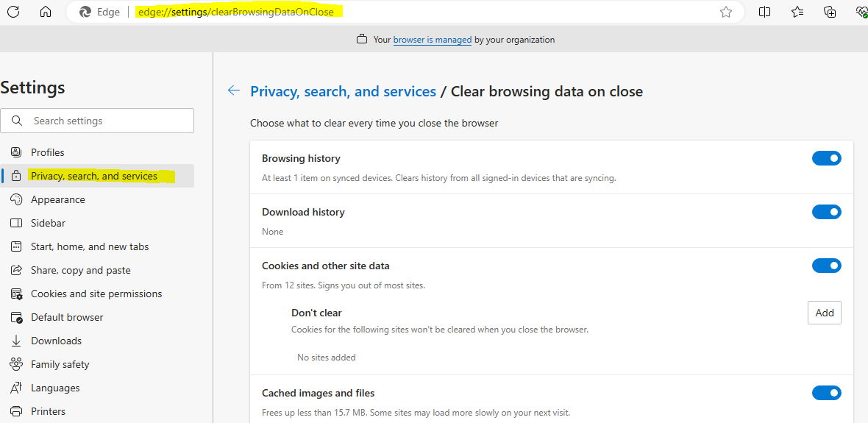Click the 'Cookies and other site data' label
The height and width of the screenshot is (423, 868).
coord(325,266)
